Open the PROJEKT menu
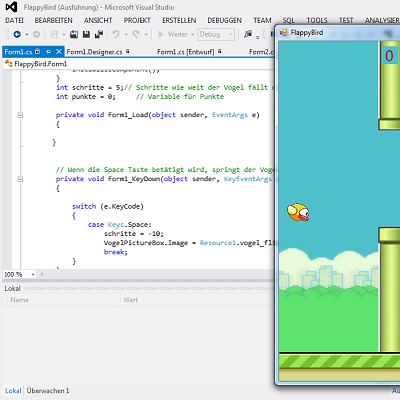This screenshot has width=400, height=400. pyautogui.click(x=137, y=20)
